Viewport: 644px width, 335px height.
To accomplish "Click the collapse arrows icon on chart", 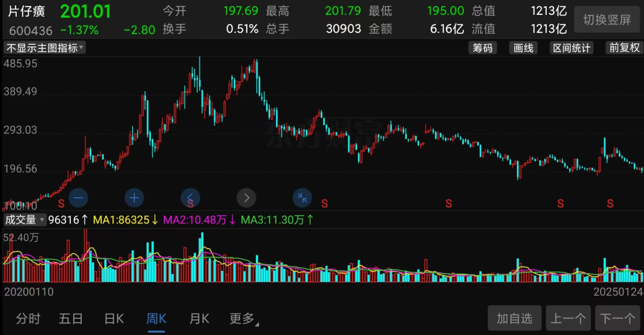I will tap(302, 198).
